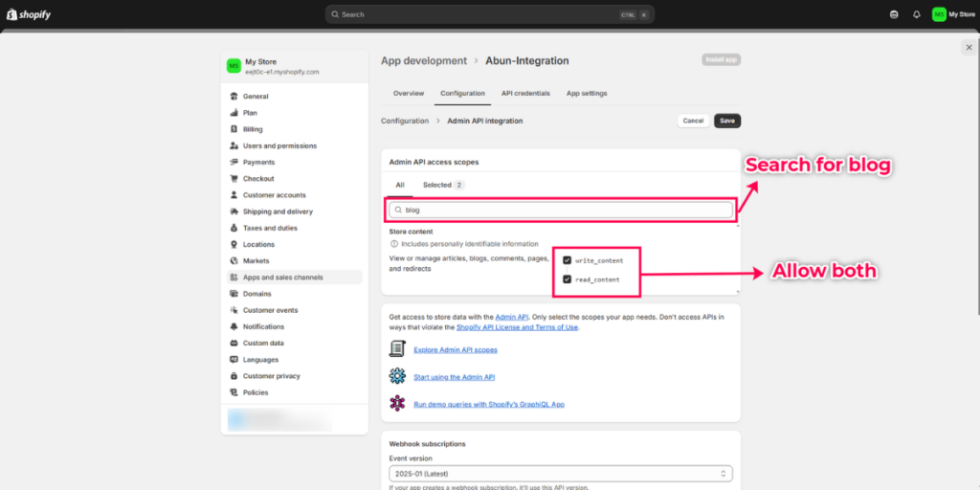
Task: Click the Customer privacy lock icon
Action: [234, 376]
